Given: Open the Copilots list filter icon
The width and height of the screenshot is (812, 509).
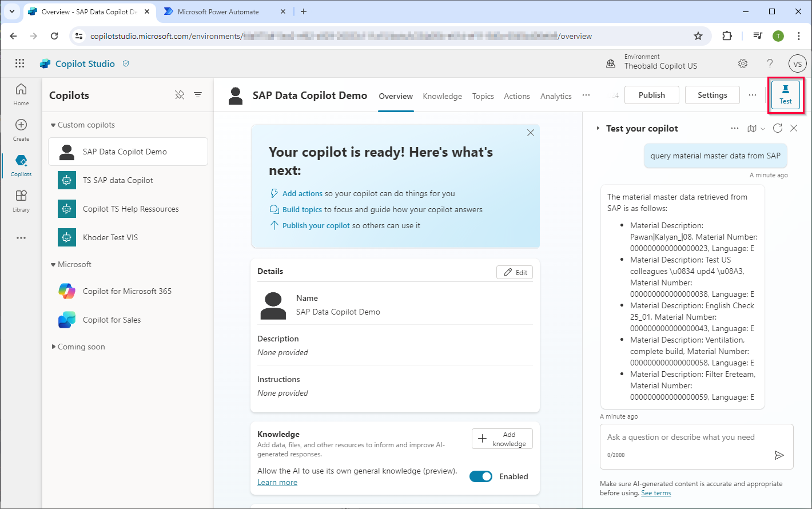Looking at the screenshot, I should coord(198,95).
